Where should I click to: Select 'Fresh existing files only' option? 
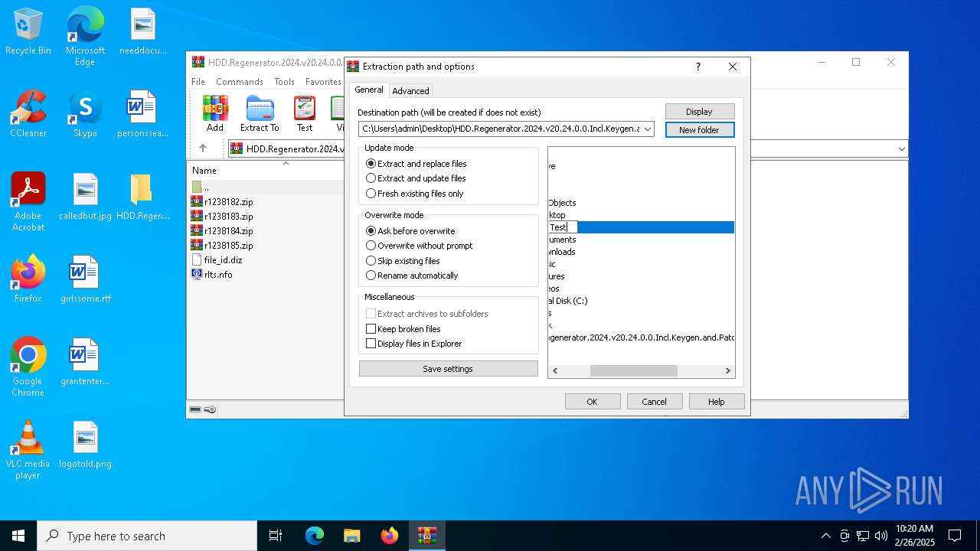coord(415,194)
